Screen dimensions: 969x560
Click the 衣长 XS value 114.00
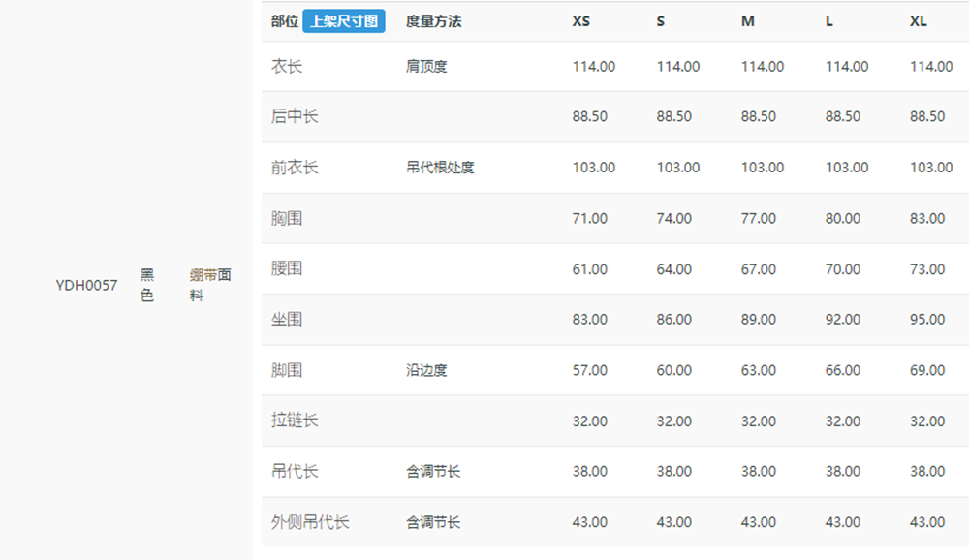point(593,66)
